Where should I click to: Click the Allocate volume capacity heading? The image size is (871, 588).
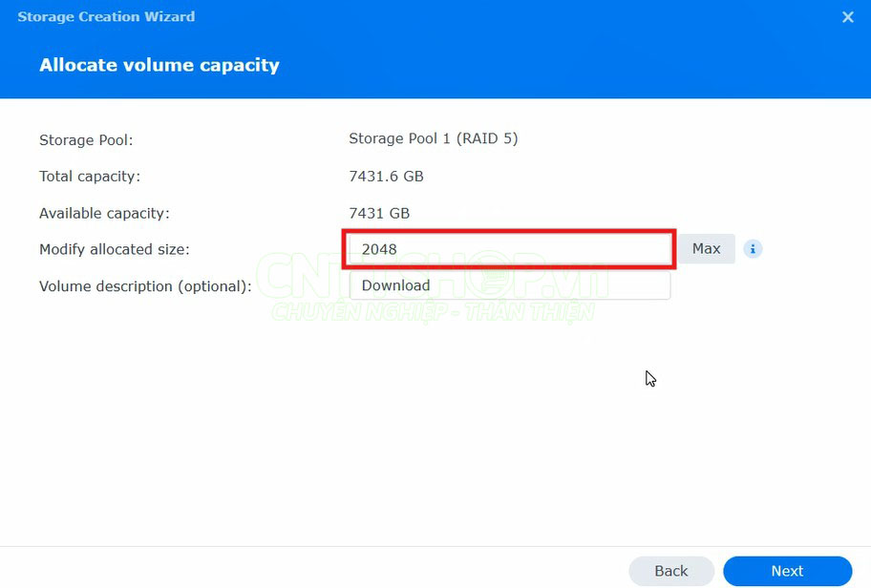click(159, 65)
